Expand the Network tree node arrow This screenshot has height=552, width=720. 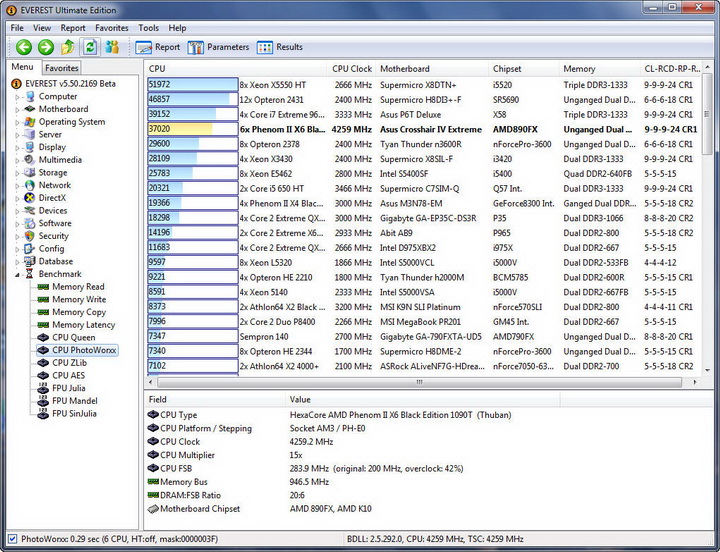click(x=17, y=186)
